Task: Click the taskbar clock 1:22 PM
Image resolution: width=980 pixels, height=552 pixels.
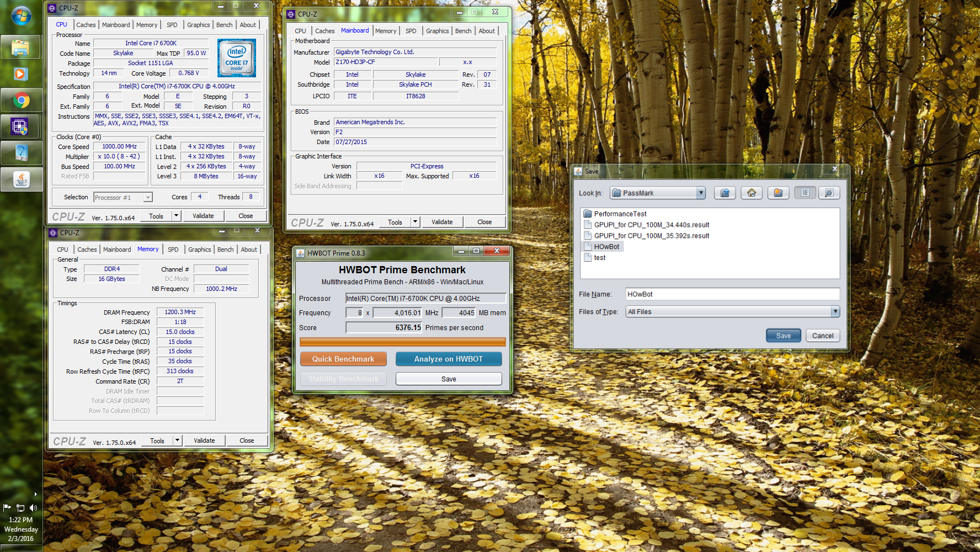Action: click(21, 519)
